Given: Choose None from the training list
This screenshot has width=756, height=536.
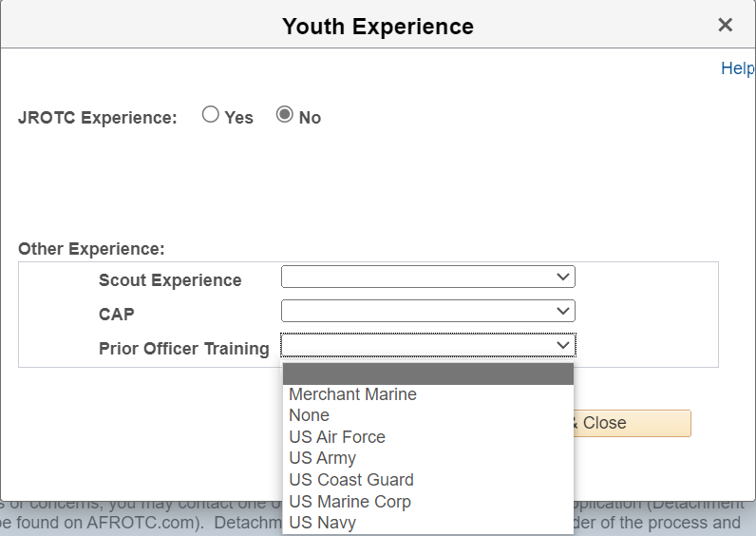Looking at the screenshot, I should point(310,415).
